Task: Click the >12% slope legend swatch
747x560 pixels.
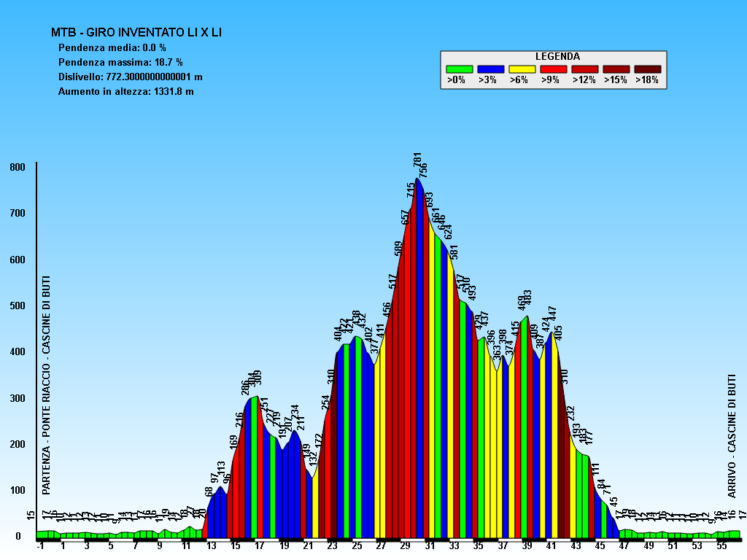Action: pyautogui.click(x=584, y=69)
